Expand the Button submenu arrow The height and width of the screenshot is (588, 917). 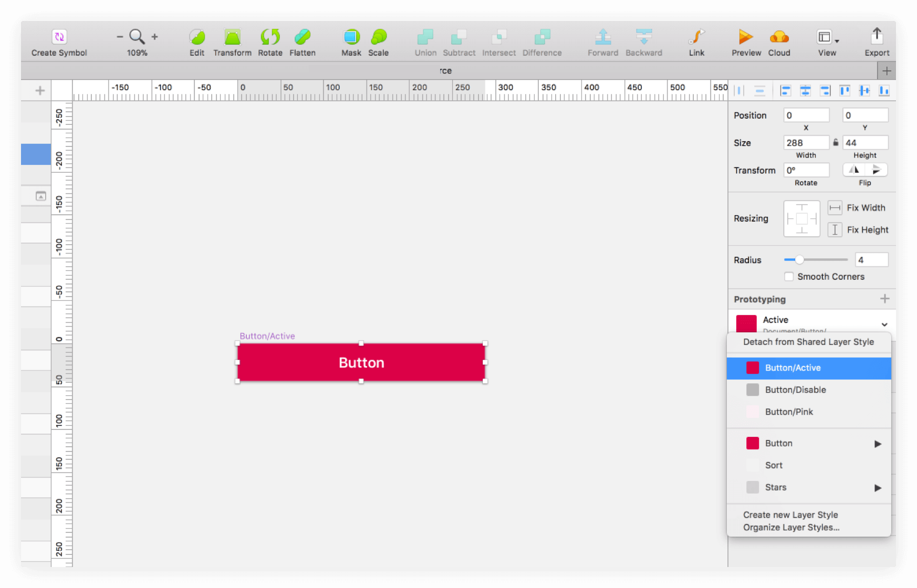point(878,444)
